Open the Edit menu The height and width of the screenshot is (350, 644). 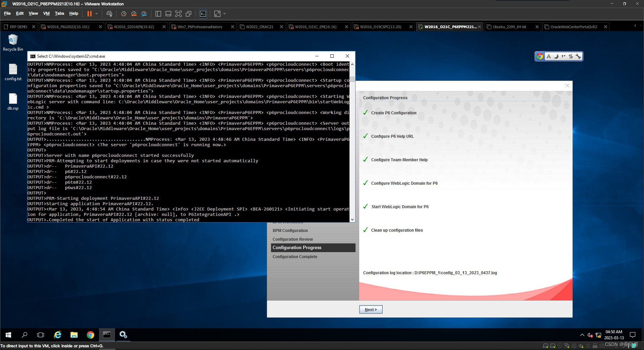pyautogui.click(x=20, y=13)
